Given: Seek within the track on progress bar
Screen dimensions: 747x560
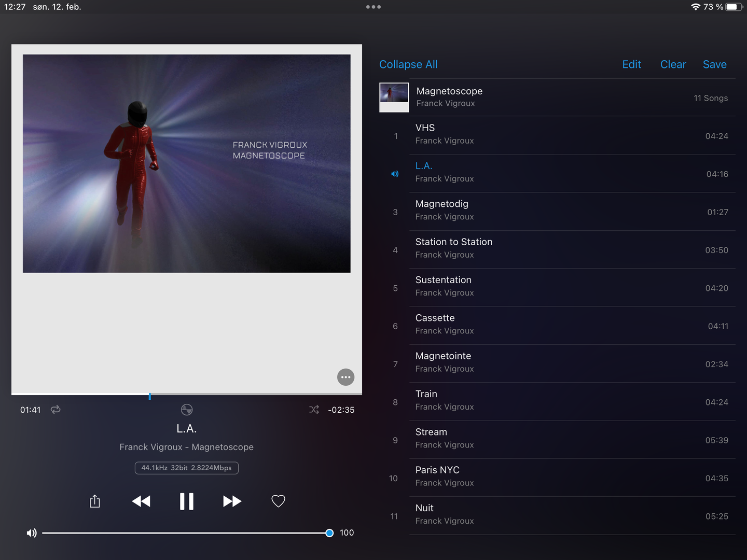Looking at the screenshot, I should [x=187, y=395].
